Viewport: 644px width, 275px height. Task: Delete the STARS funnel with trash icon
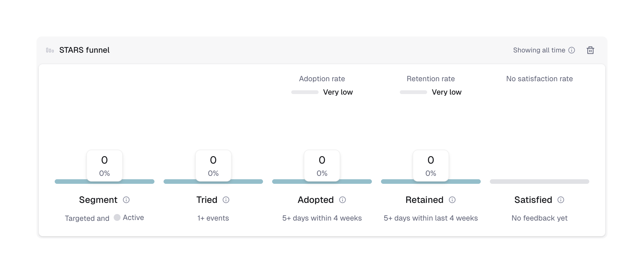(590, 50)
